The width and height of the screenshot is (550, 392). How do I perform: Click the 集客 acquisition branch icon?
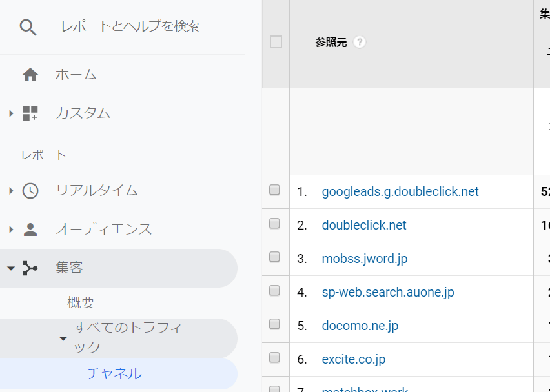30,268
